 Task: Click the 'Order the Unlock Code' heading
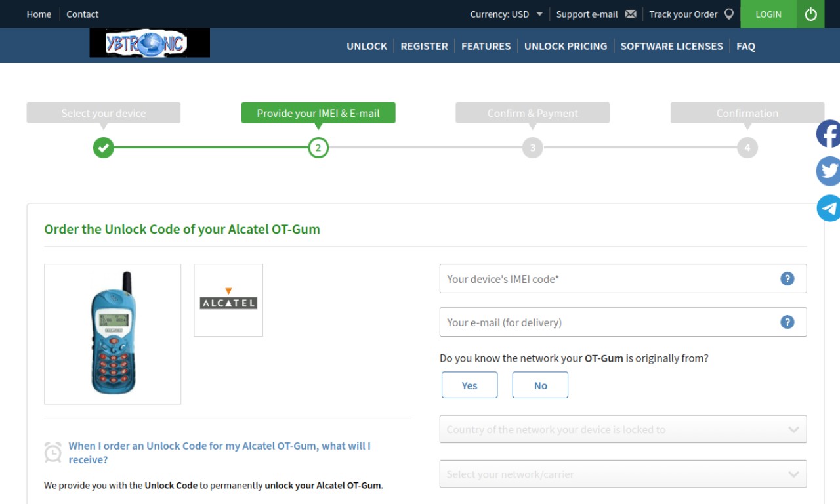tap(182, 230)
